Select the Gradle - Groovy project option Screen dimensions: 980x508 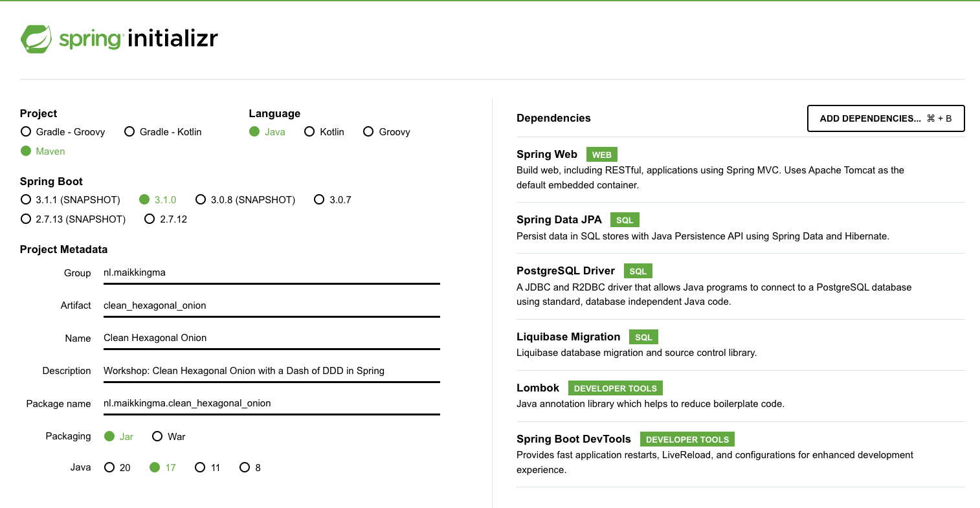click(63, 132)
